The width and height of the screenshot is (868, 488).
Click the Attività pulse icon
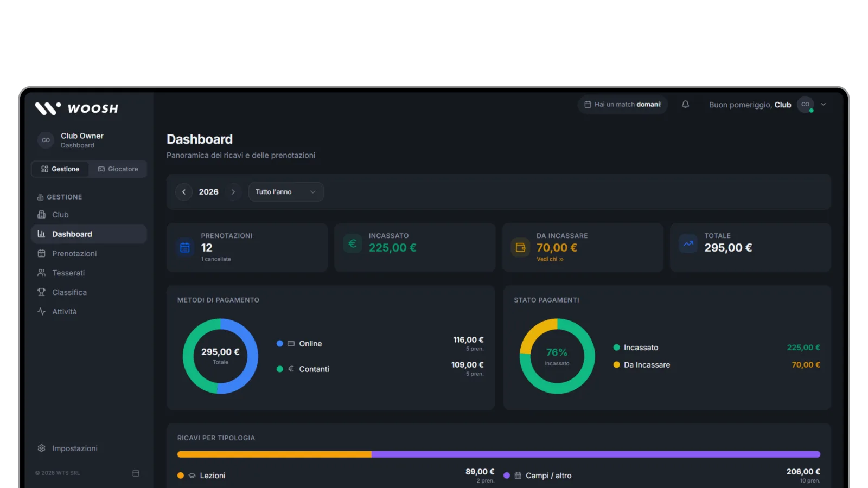pos(41,312)
